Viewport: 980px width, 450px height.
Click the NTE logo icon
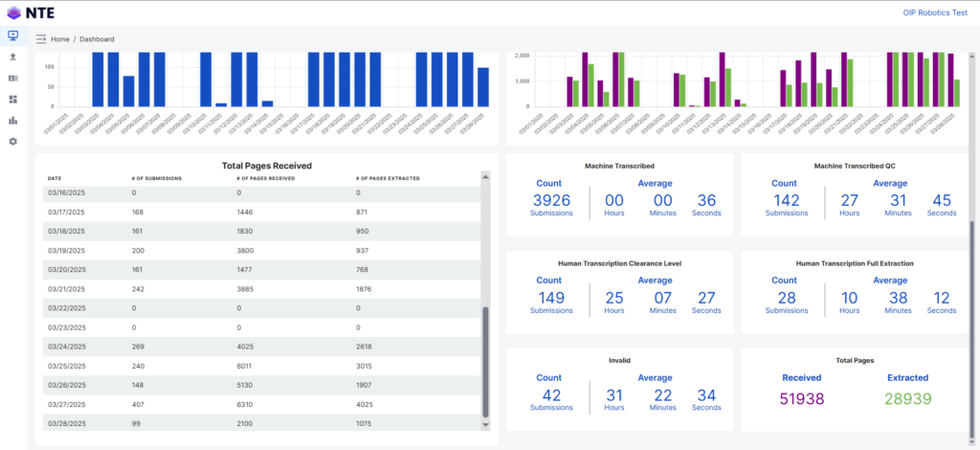click(14, 12)
